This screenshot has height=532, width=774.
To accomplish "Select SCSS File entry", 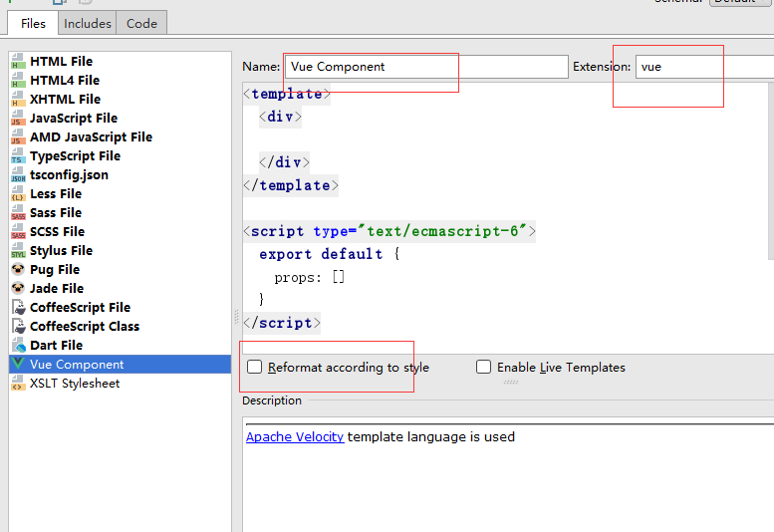I will pos(57,231).
